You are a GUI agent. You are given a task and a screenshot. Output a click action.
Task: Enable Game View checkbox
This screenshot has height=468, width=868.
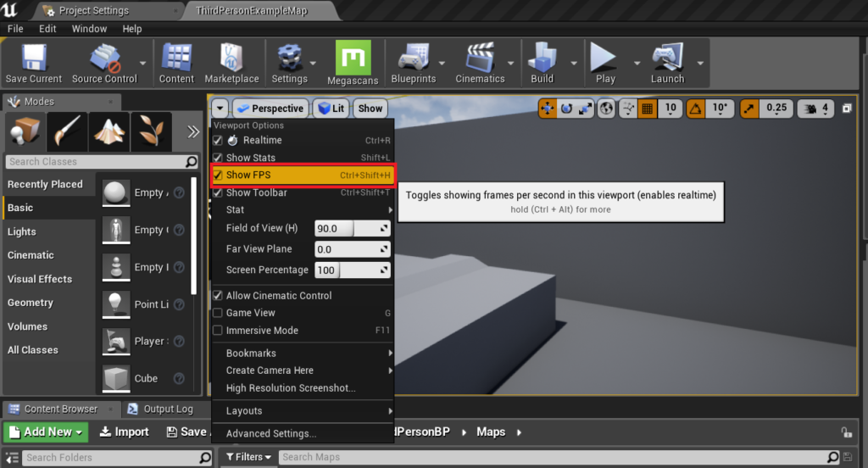[x=218, y=313]
